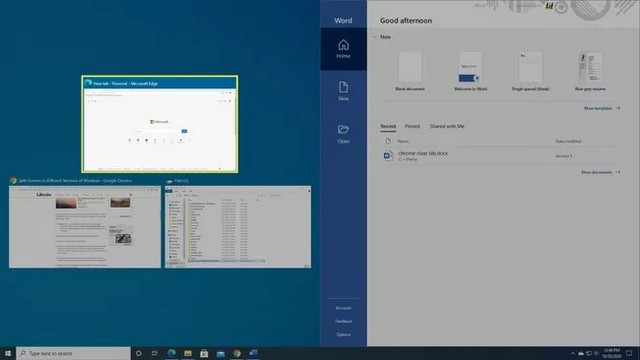Switch to the Shared with Me tab

(x=447, y=126)
